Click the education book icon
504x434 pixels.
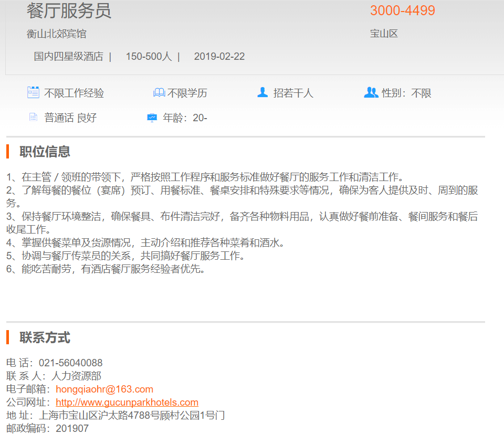[159, 93]
